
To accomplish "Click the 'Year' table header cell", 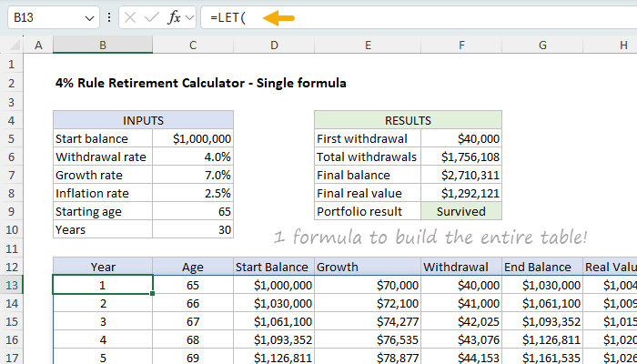I will [x=103, y=267].
